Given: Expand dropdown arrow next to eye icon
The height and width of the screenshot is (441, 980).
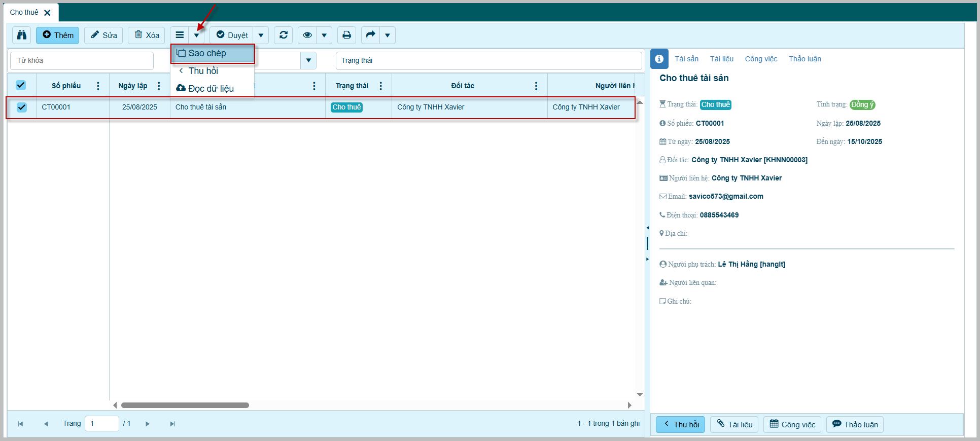Looking at the screenshot, I should (324, 35).
